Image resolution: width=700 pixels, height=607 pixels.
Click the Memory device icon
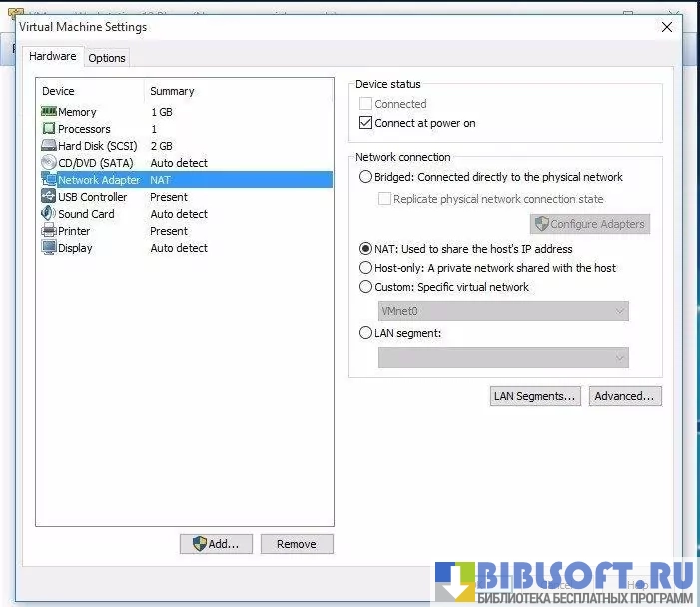[49, 112]
